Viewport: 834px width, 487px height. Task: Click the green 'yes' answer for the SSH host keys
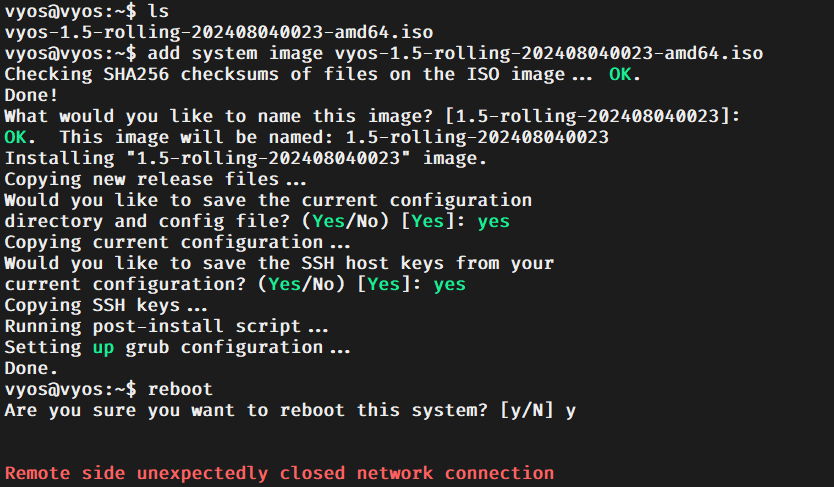click(x=449, y=284)
